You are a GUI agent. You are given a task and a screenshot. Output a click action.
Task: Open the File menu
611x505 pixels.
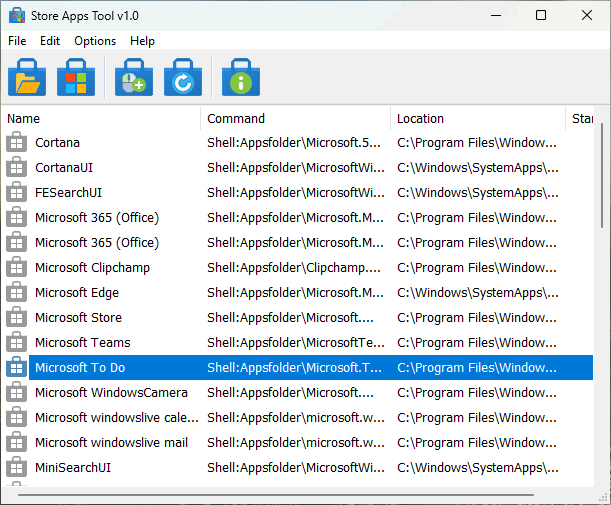click(17, 41)
